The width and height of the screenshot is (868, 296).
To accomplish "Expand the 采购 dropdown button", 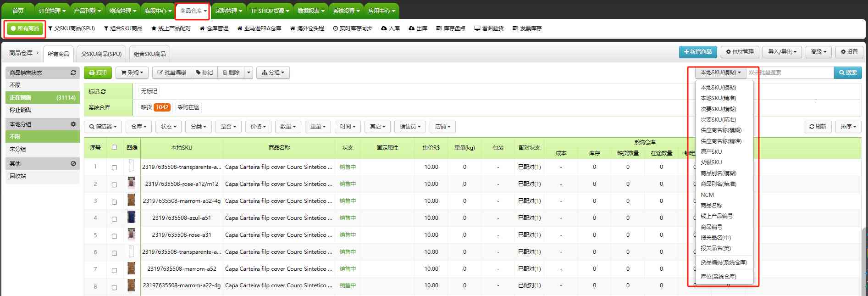I will 132,73.
